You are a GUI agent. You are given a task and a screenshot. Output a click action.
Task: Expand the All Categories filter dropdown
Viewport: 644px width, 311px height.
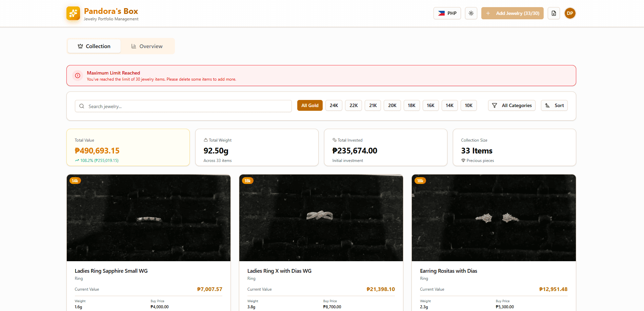[x=511, y=105]
